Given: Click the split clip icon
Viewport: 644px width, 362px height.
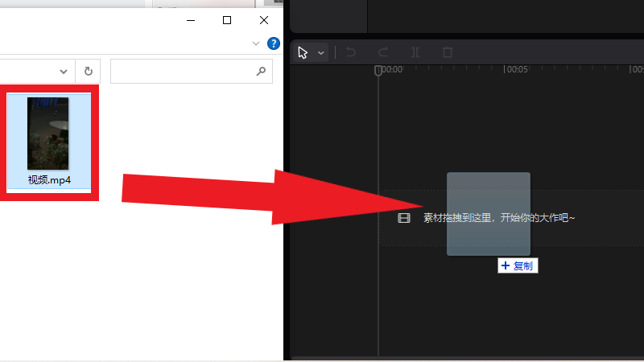Looking at the screenshot, I should [415, 52].
